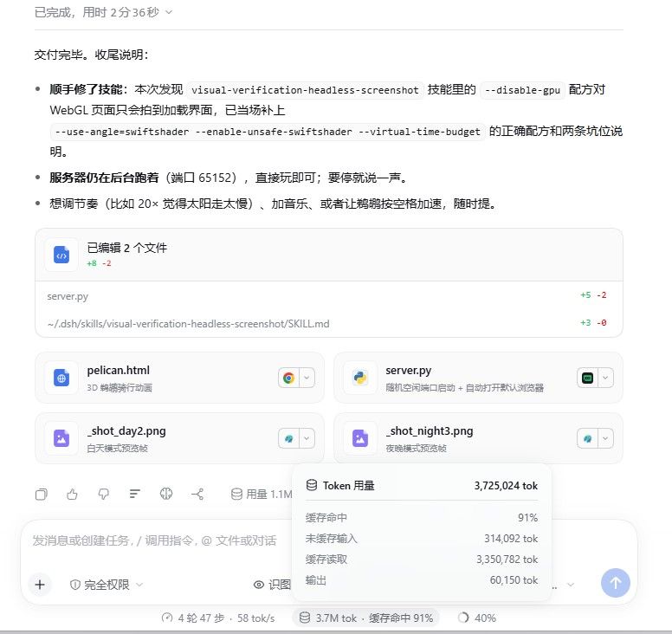Image resolution: width=672 pixels, height=634 pixels.
Task: Send the message with the up-arrow button
Action: 616,583
